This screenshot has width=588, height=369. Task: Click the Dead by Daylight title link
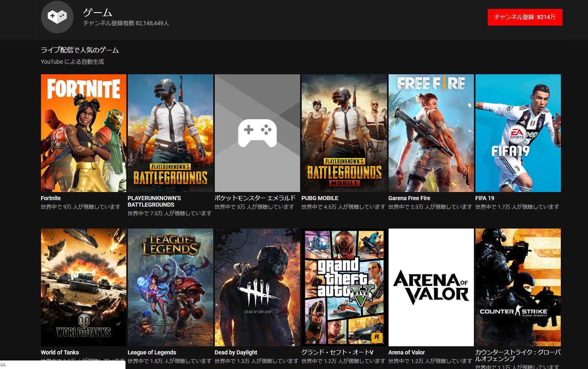click(x=236, y=352)
